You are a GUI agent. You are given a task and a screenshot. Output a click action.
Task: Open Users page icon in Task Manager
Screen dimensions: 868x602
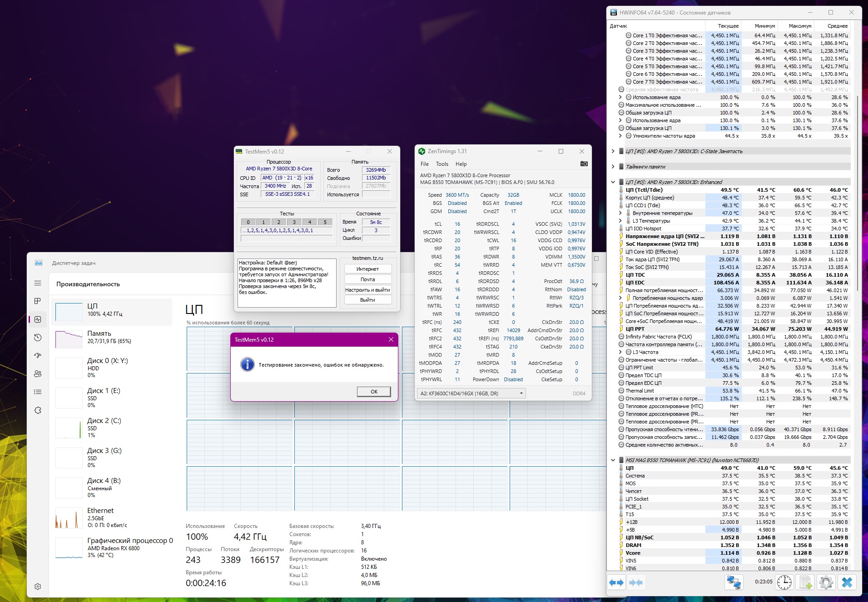[x=38, y=374]
